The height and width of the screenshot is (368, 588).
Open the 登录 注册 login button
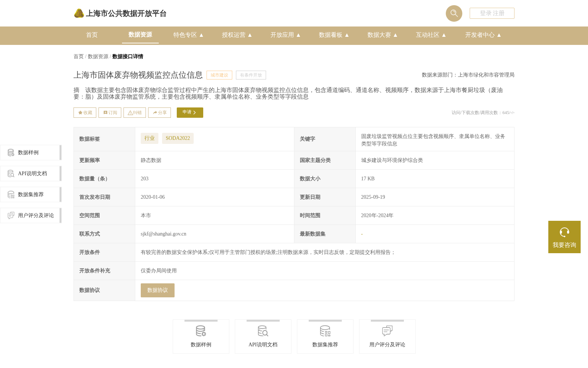(492, 13)
